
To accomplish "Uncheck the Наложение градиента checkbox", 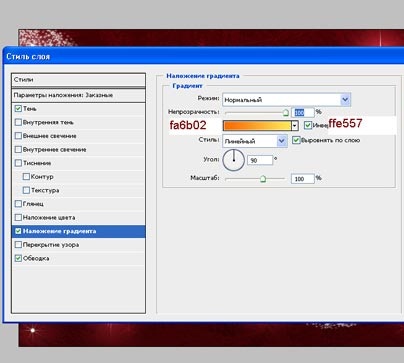I will (18, 231).
